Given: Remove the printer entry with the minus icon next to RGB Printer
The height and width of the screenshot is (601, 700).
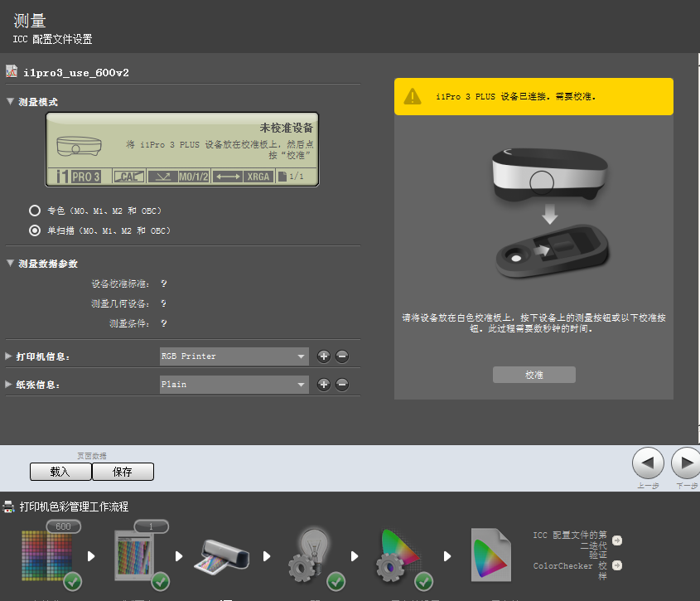Looking at the screenshot, I should pos(342,356).
